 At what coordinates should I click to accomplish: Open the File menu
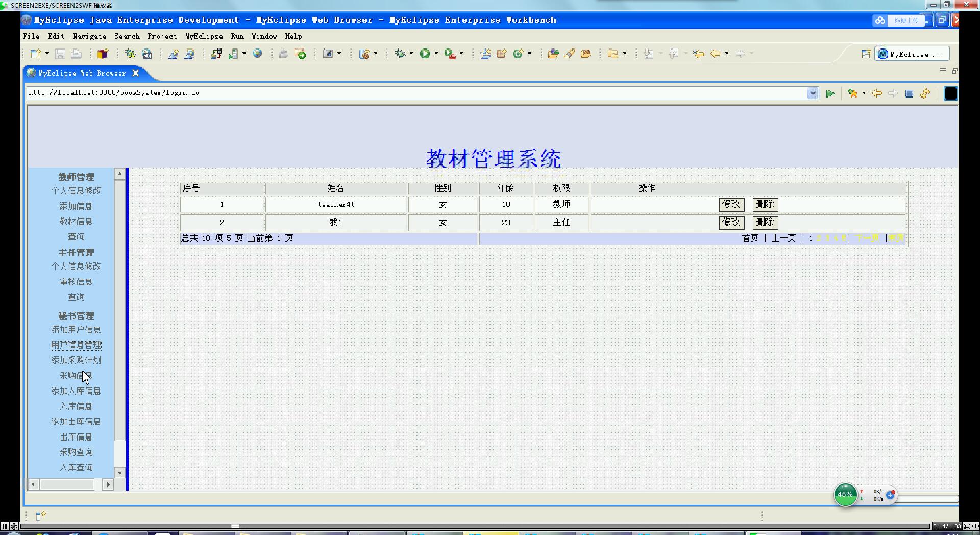(31, 36)
